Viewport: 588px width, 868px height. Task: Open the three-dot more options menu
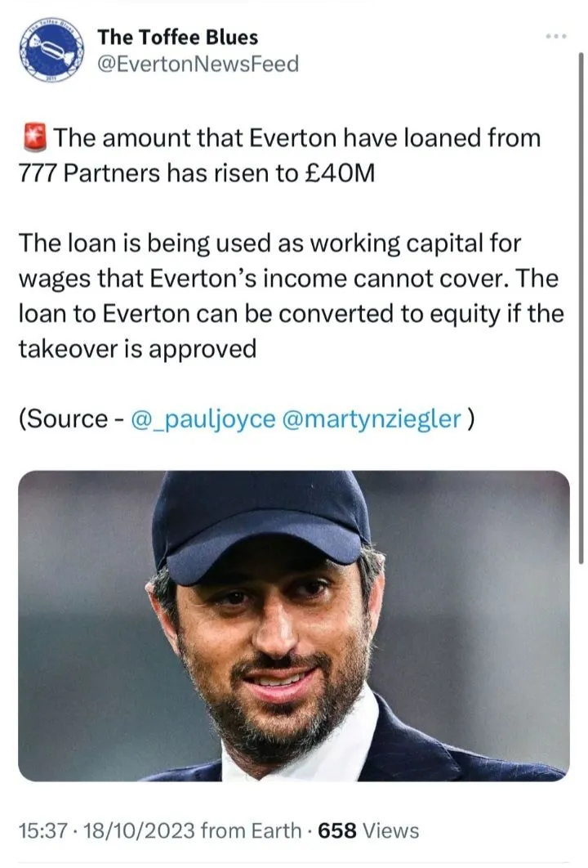click(x=555, y=37)
